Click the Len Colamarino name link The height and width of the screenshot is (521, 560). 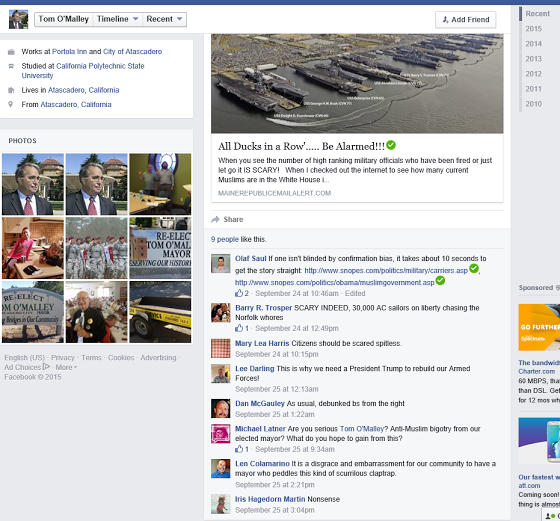(x=262, y=464)
